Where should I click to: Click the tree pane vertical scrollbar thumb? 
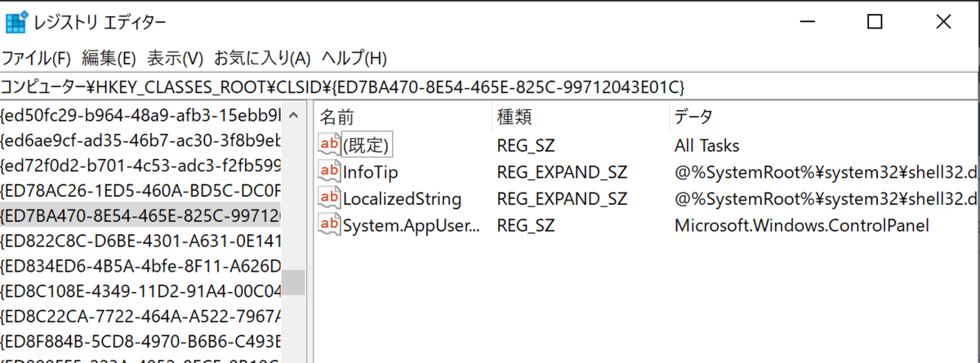(x=293, y=283)
